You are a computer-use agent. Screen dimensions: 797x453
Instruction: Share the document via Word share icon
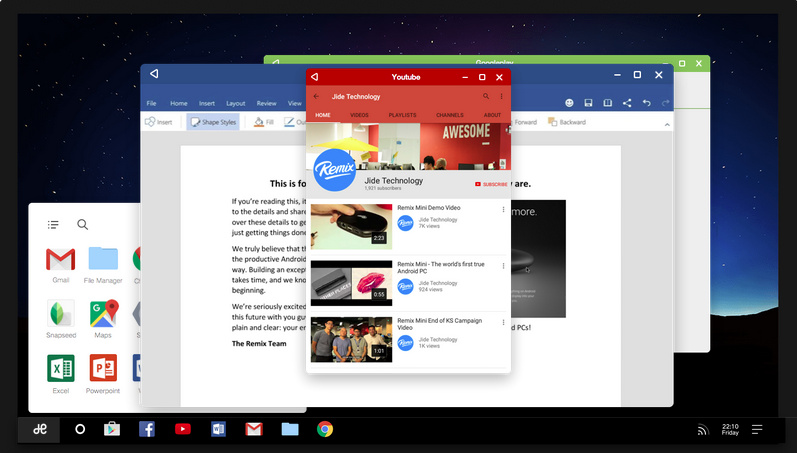point(627,103)
